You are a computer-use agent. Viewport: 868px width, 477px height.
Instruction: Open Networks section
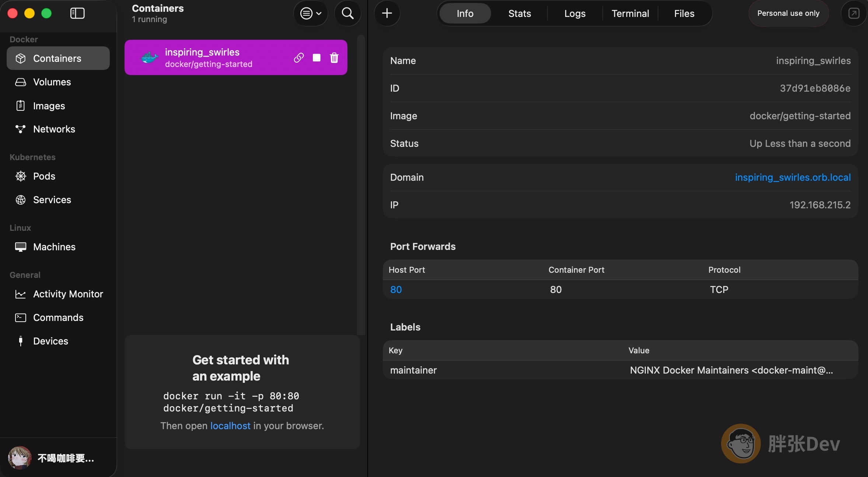58,129
